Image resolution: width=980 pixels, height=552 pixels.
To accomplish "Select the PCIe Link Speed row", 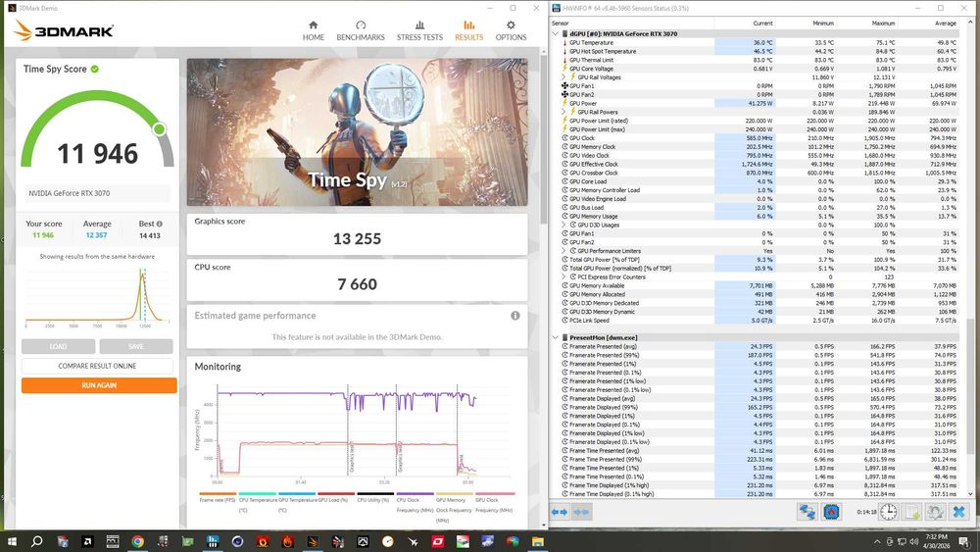I will click(x=759, y=320).
